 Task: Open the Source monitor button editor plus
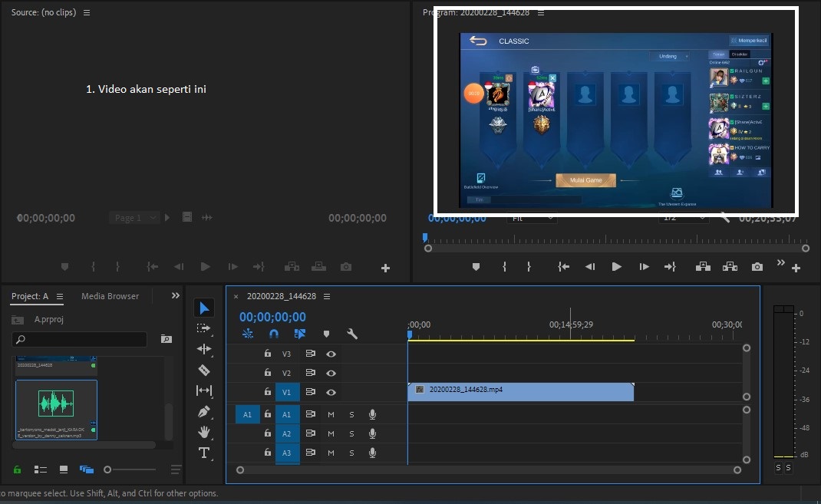coord(385,268)
